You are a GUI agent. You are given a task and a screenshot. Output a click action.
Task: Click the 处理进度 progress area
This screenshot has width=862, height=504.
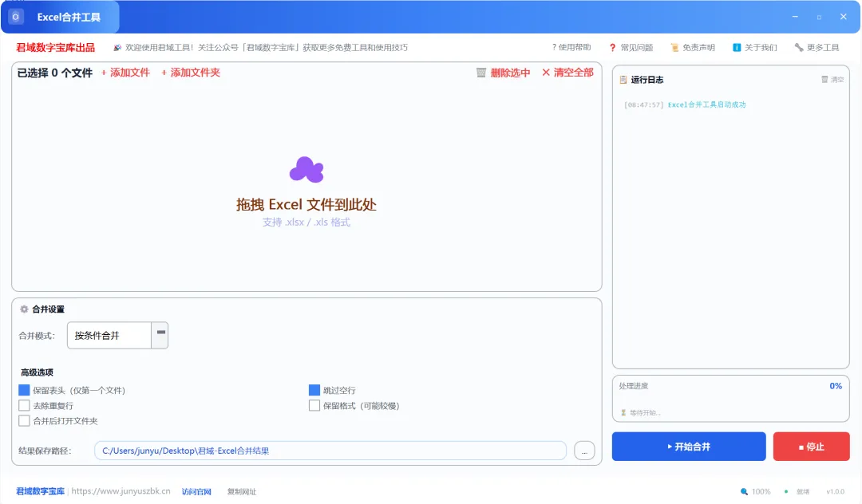pyautogui.click(x=730, y=399)
